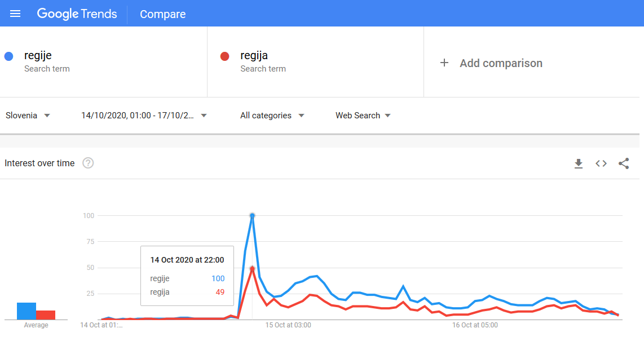Select the red peak point at 49
The height and width of the screenshot is (337, 644).
point(252,268)
